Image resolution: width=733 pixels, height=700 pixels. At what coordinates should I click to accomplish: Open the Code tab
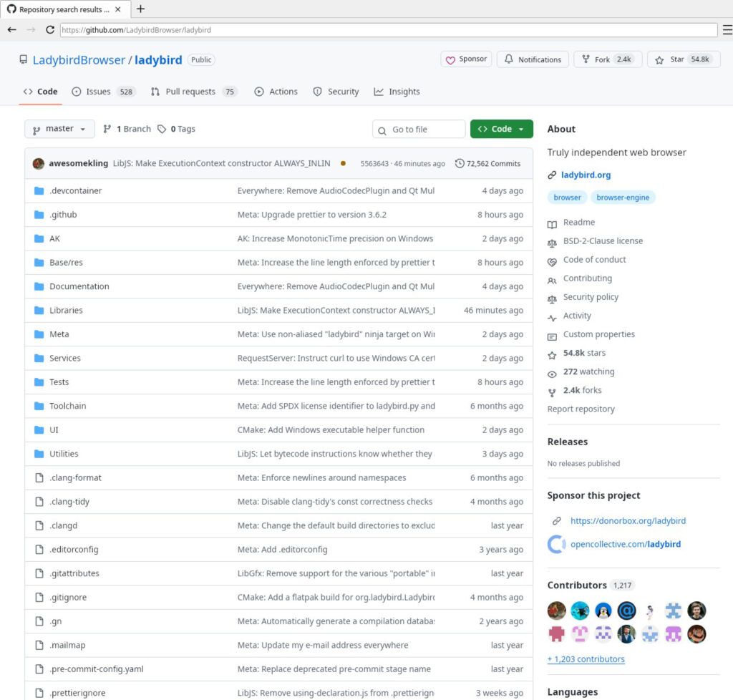[x=40, y=92]
